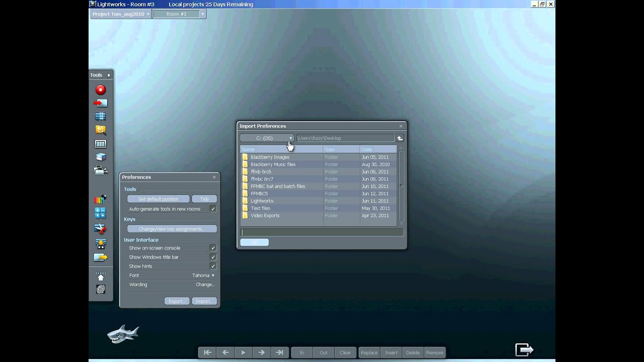Open the Import tool with red arrow
The image size is (644, 362).
[101, 103]
